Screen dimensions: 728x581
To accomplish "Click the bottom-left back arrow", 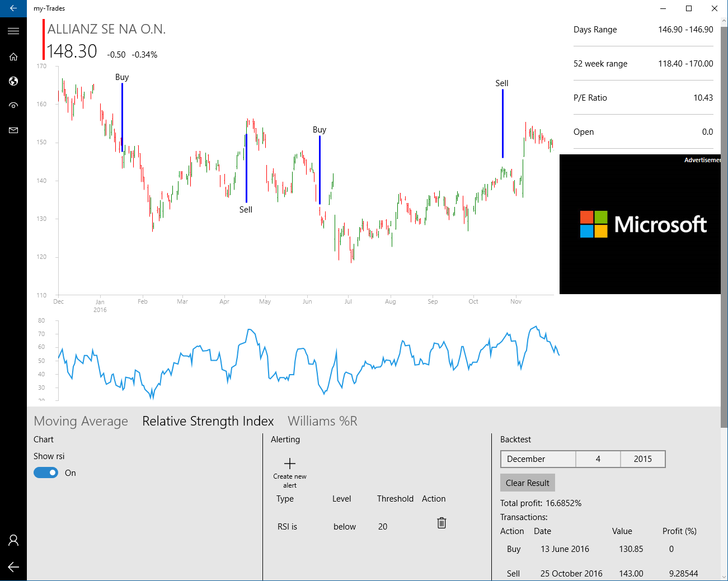I will pyautogui.click(x=13, y=567).
